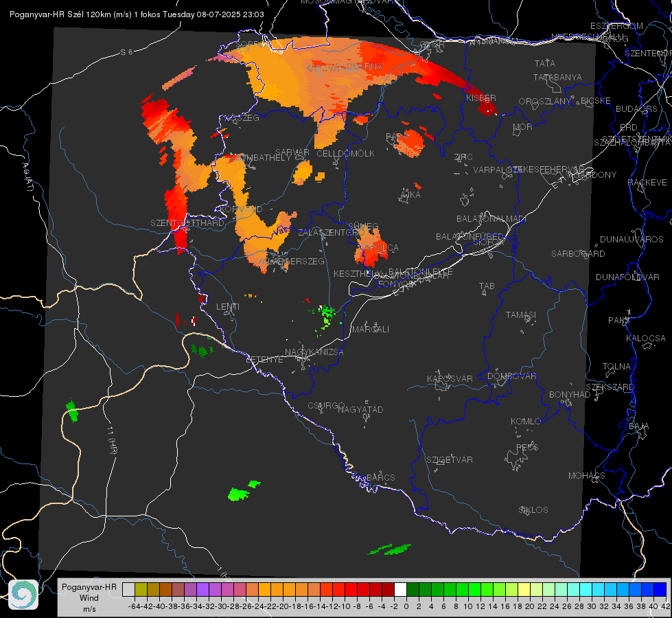
Task: Click the red wind echo near Pápa
Action: 409,144
